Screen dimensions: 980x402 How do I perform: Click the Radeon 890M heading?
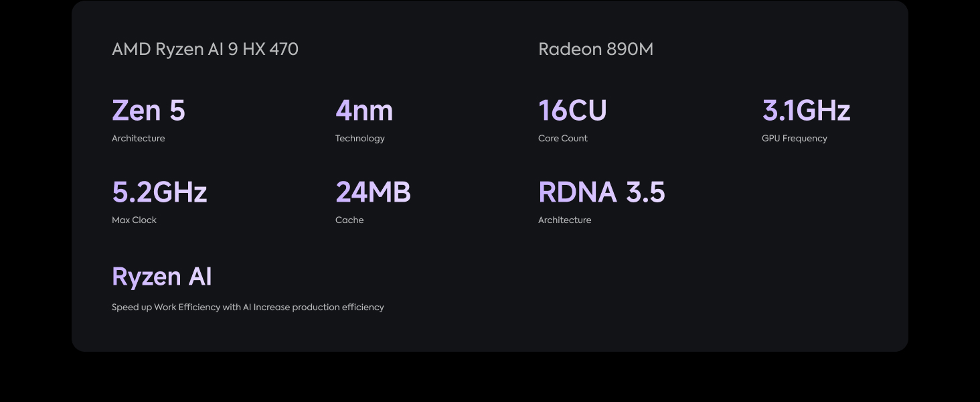[x=595, y=50]
